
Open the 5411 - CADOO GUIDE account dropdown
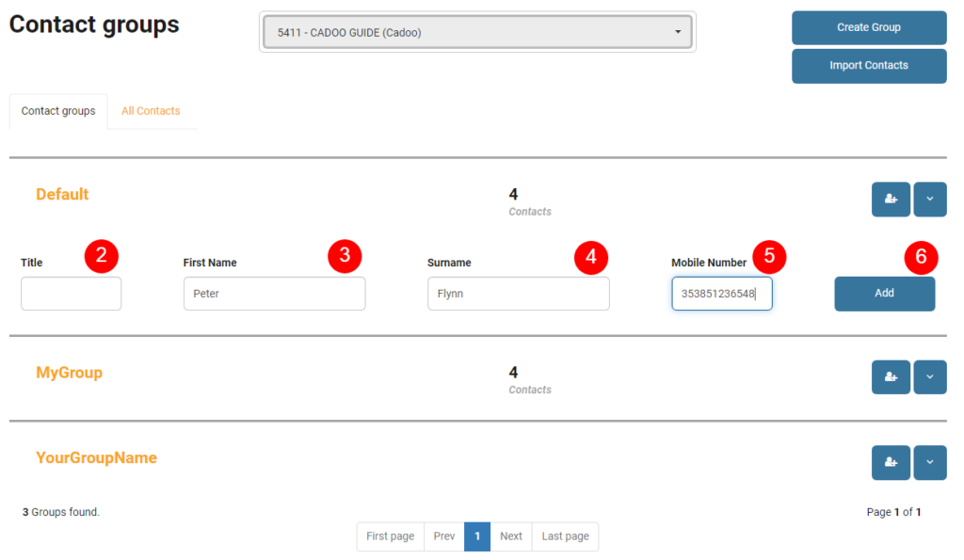point(477,32)
